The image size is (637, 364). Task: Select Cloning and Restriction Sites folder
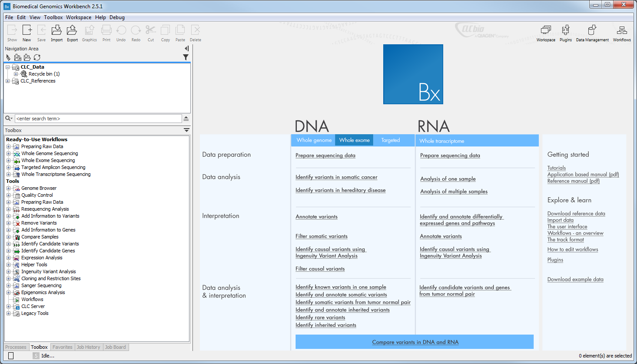point(51,278)
